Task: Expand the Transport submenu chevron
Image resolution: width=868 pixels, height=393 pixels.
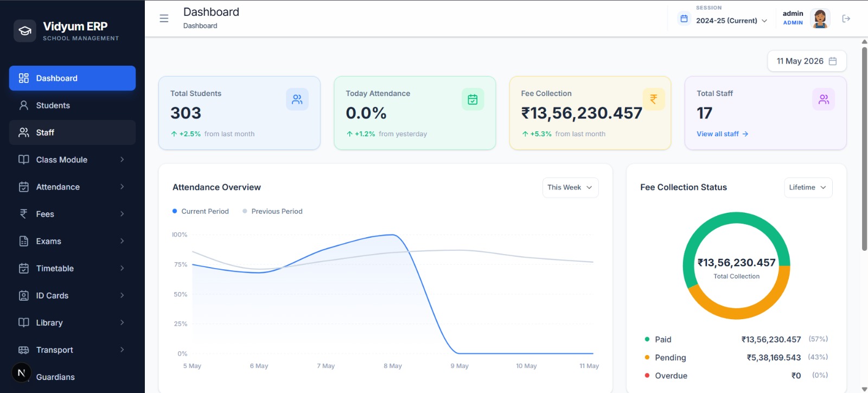Action: 122,350
